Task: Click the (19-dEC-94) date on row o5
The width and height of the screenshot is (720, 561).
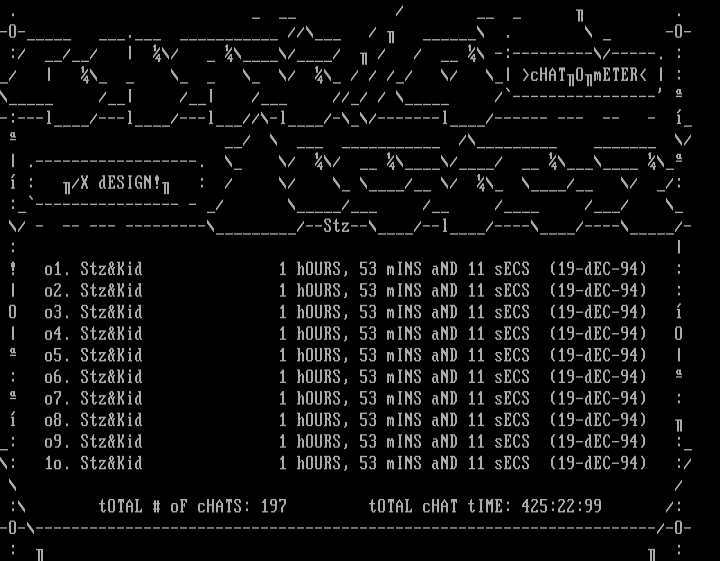Action: (x=598, y=355)
